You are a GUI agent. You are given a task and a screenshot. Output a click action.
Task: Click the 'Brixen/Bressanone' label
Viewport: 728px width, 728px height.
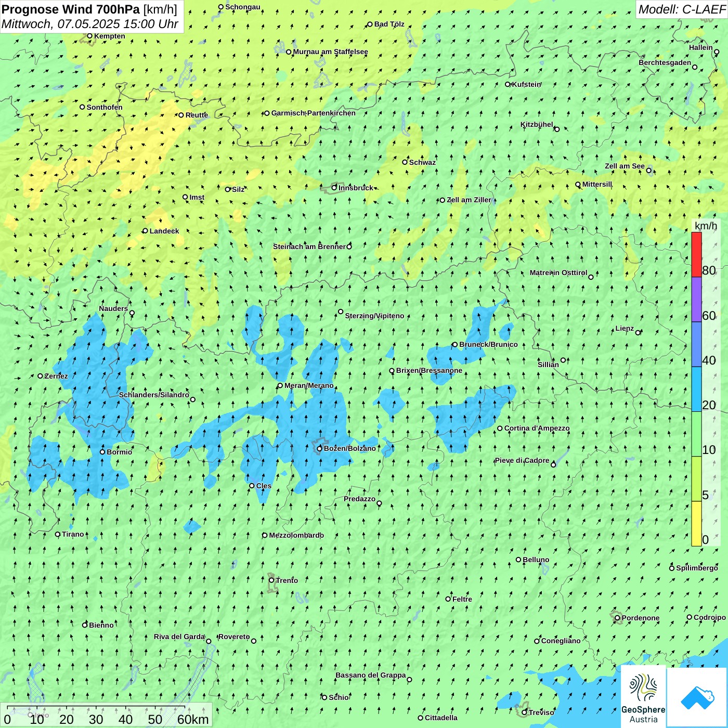pyautogui.click(x=429, y=371)
